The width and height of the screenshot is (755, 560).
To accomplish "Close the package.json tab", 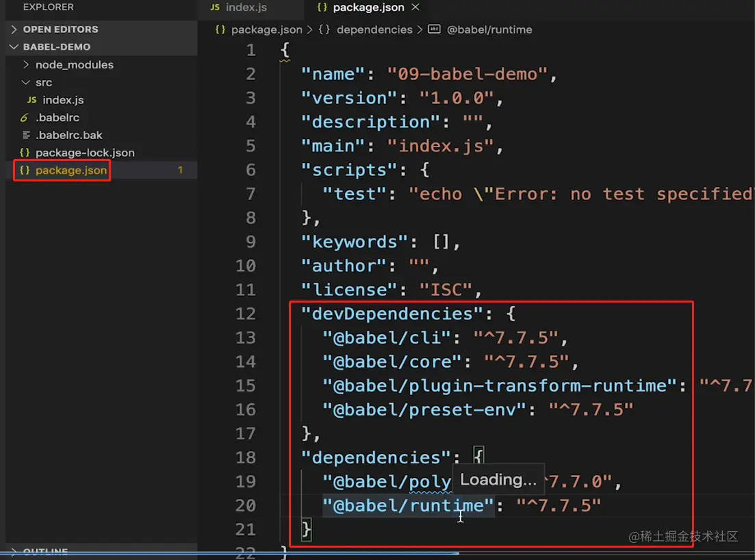I will click(x=415, y=8).
